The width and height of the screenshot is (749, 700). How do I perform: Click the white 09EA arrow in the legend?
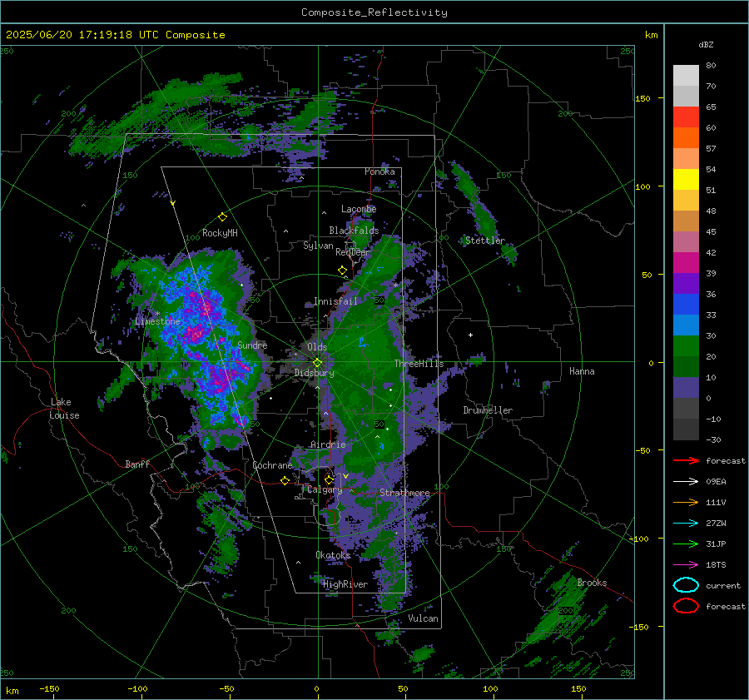[686, 481]
